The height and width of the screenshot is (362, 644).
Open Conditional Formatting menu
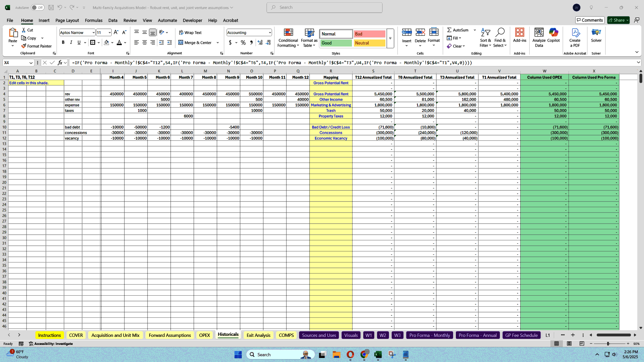[x=288, y=38]
